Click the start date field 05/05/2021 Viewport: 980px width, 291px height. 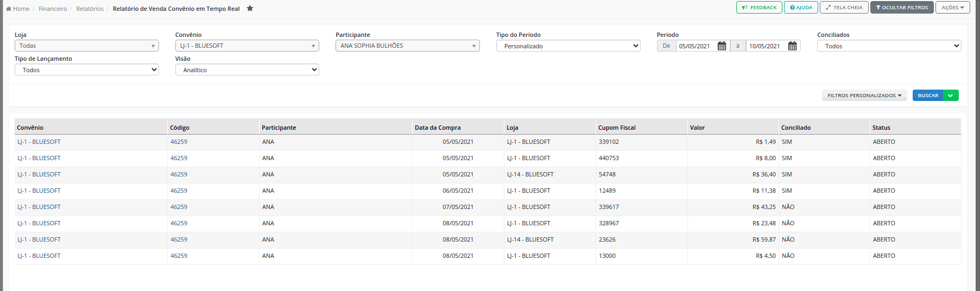696,46
